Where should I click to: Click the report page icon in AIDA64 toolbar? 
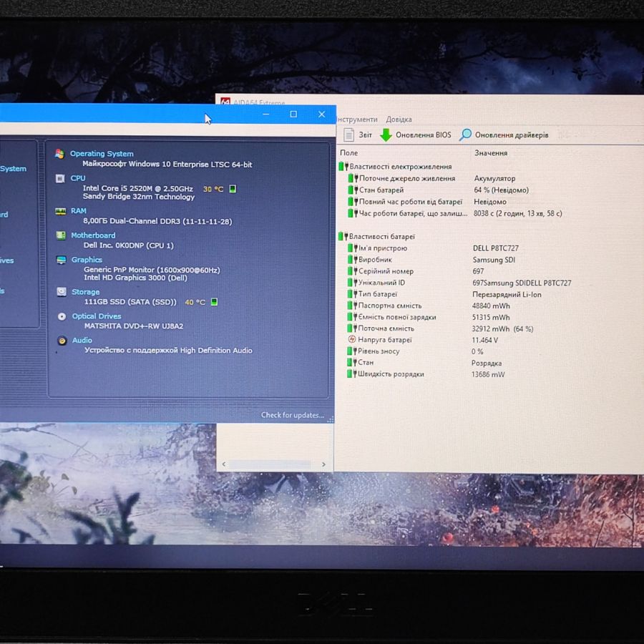point(348,135)
